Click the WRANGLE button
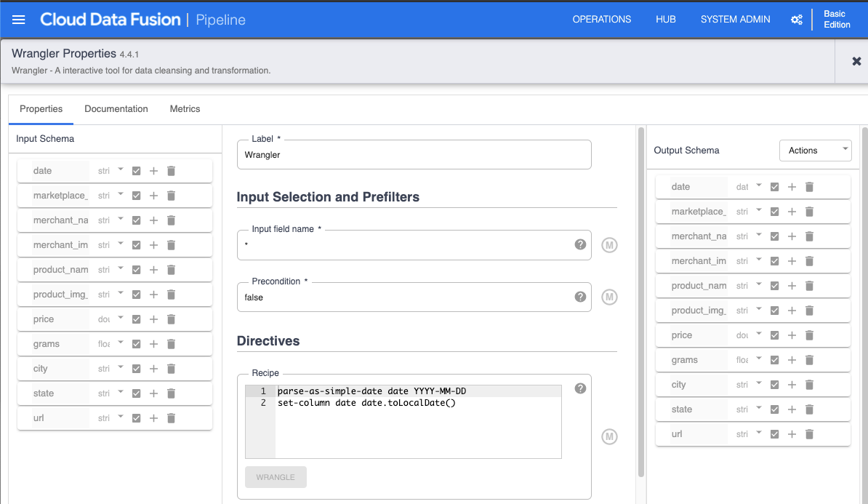The height and width of the screenshot is (504, 868). tap(276, 477)
